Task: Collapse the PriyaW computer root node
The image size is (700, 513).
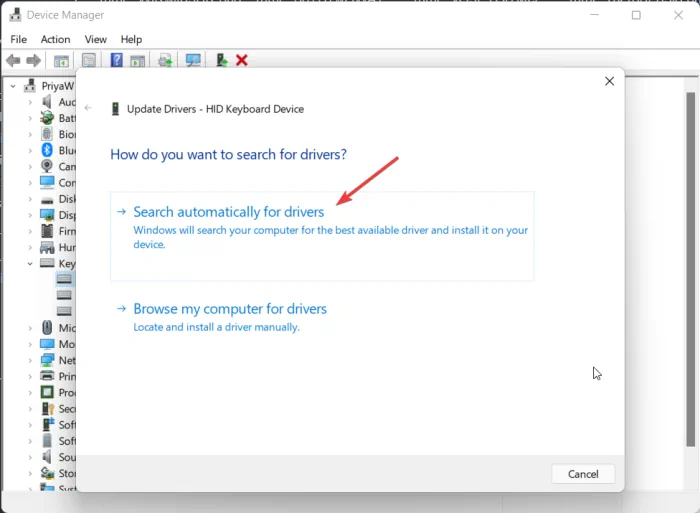Action: pyautogui.click(x=13, y=86)
